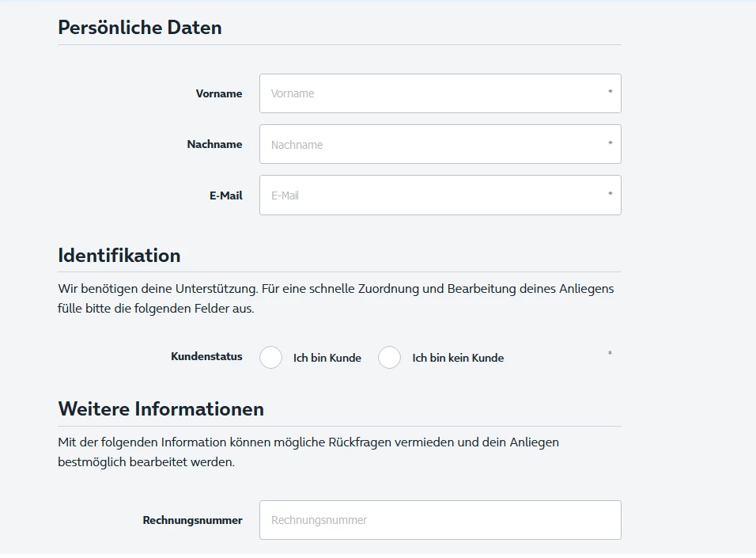Click the bold Rechnungsnummer label
756x558 pixels.
[x=192, y=520]
